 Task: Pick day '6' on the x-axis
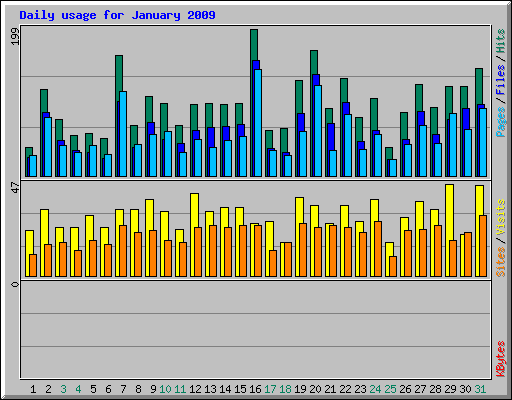tap(108, 389)
